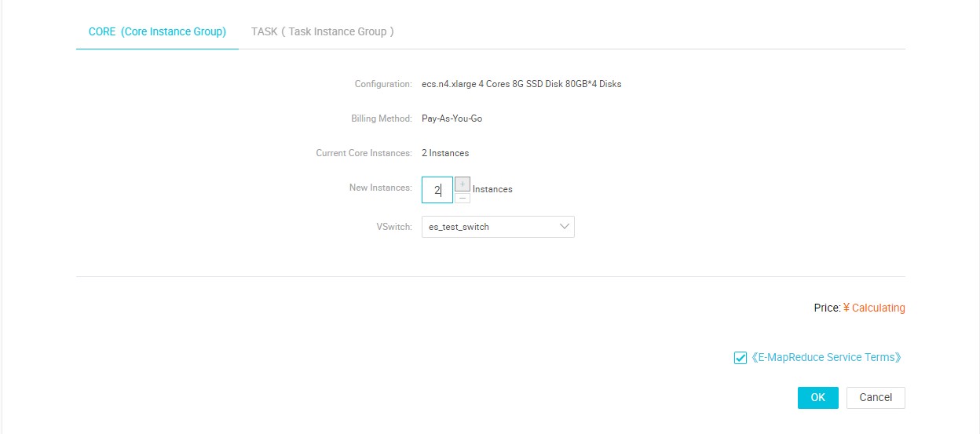Open the E-MapReduce Service Terms link

[825, 358]
